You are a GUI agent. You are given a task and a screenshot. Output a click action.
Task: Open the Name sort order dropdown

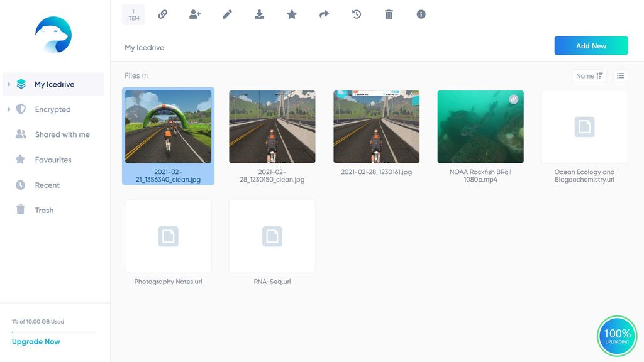coord(589,75)
